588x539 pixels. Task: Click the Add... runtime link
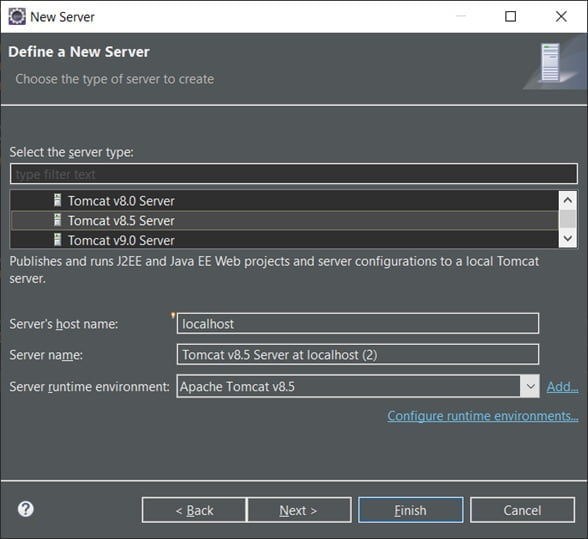562,386
